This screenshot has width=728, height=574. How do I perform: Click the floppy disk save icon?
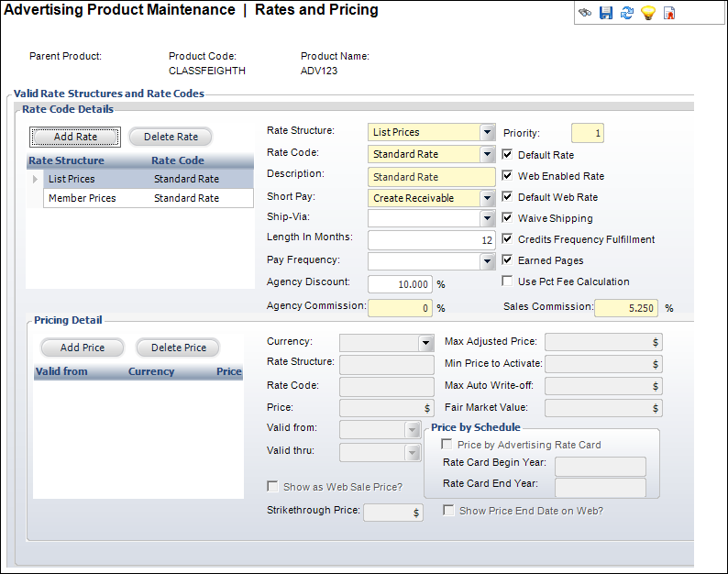605,13
